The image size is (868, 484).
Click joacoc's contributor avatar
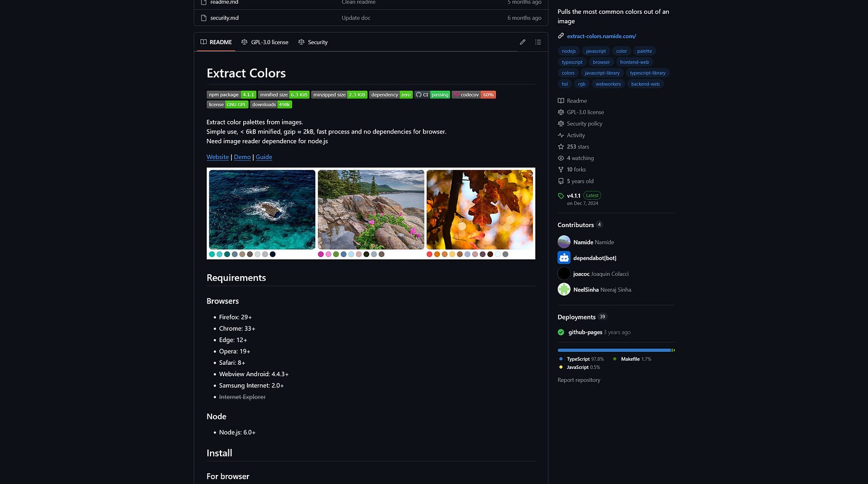click(x=564, y=274)
